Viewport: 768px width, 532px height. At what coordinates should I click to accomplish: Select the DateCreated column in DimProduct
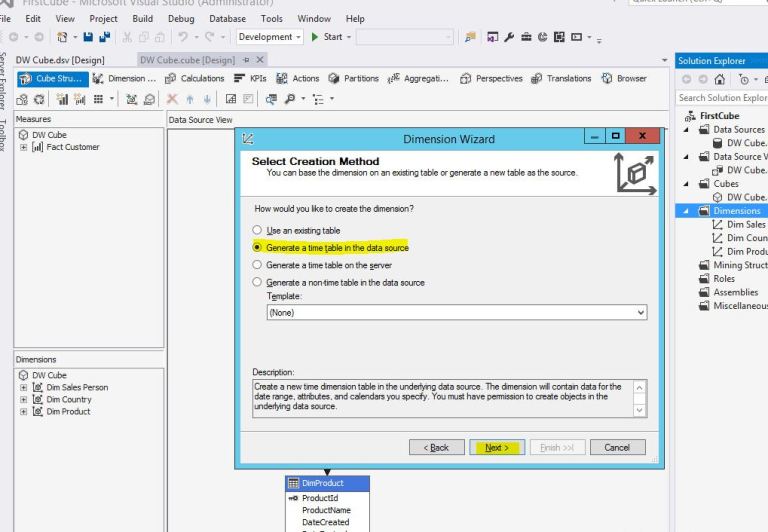coord(326,522)
